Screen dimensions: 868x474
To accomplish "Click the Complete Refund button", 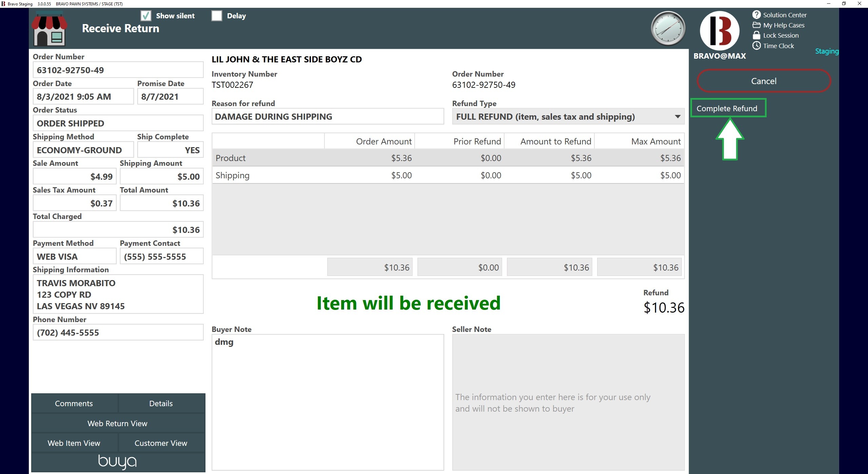I will (x=728, y=108).
